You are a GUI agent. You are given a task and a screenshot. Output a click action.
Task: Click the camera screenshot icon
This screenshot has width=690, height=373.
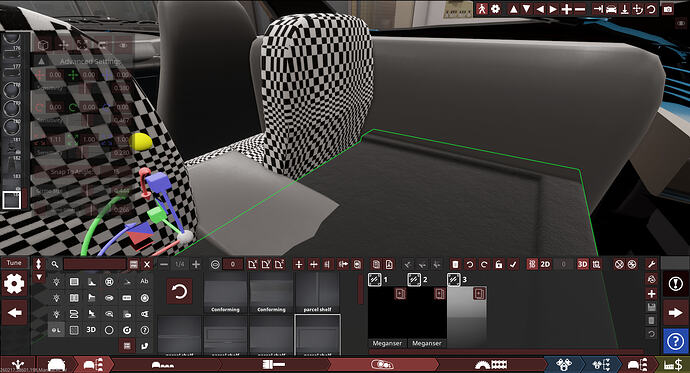tap(668, 9)
